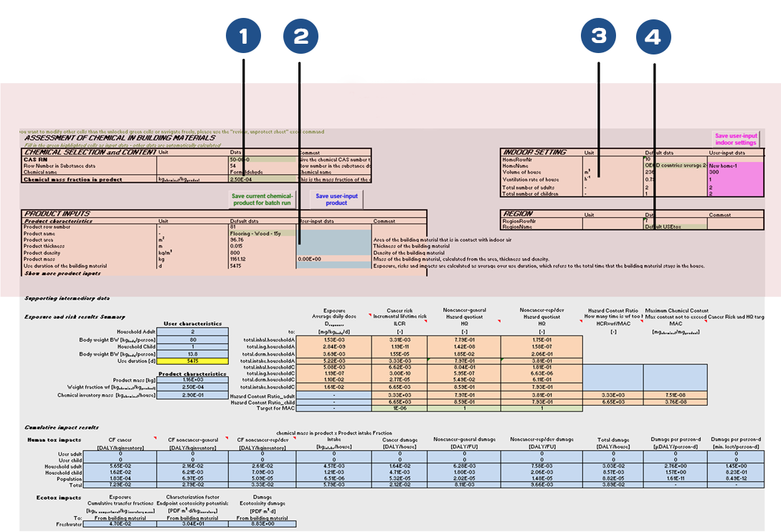Select user-input Volume of house cell 300
781x532 pixels.
click(737, 172)
